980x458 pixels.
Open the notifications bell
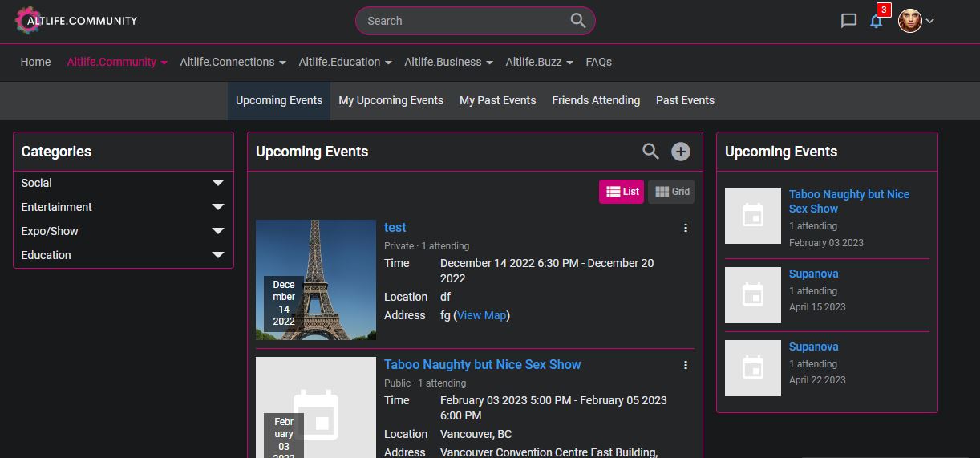click(x=876, y=21)
